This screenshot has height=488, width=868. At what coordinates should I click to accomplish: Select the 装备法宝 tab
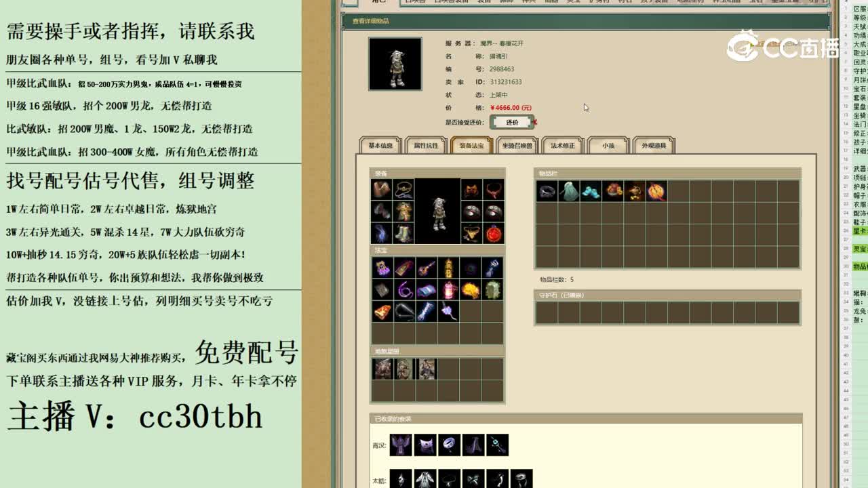click(471, 146)
